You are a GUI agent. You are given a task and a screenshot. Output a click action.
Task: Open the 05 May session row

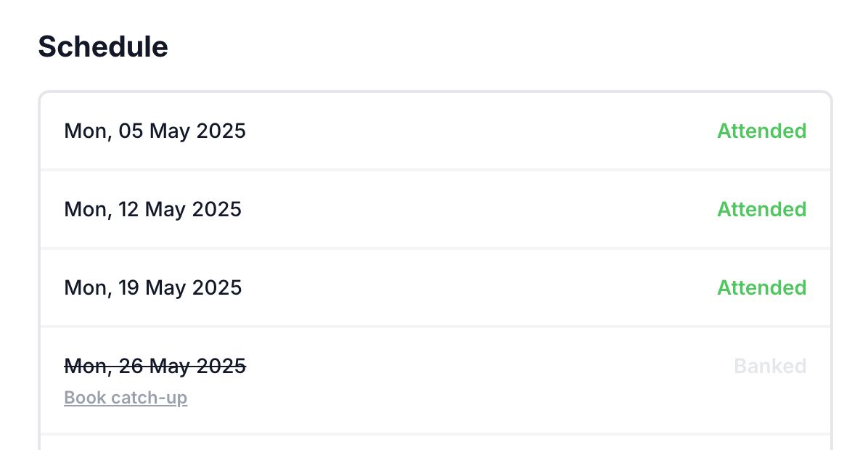435,131
